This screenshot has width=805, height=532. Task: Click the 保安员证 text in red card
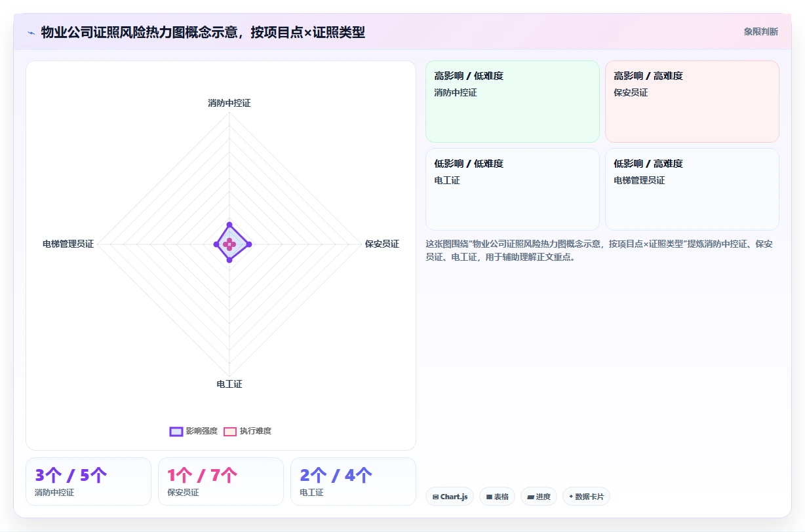(x=631, y=92)
